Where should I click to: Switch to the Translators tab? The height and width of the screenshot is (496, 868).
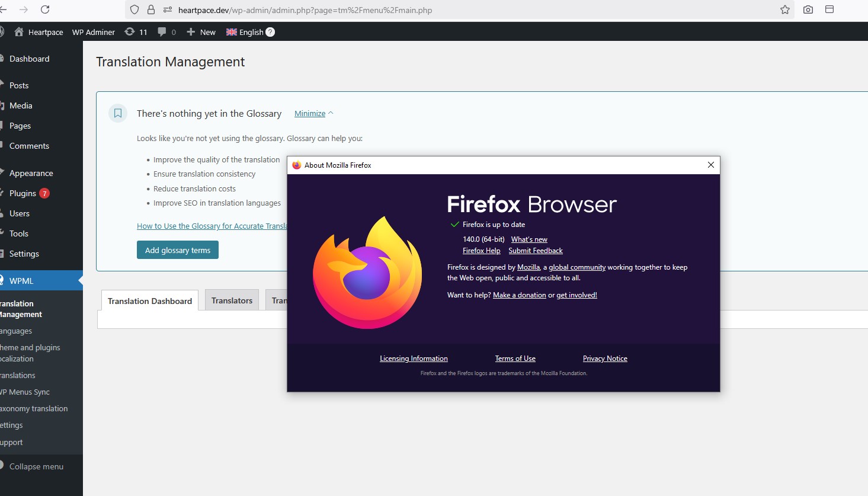[232, 300]
